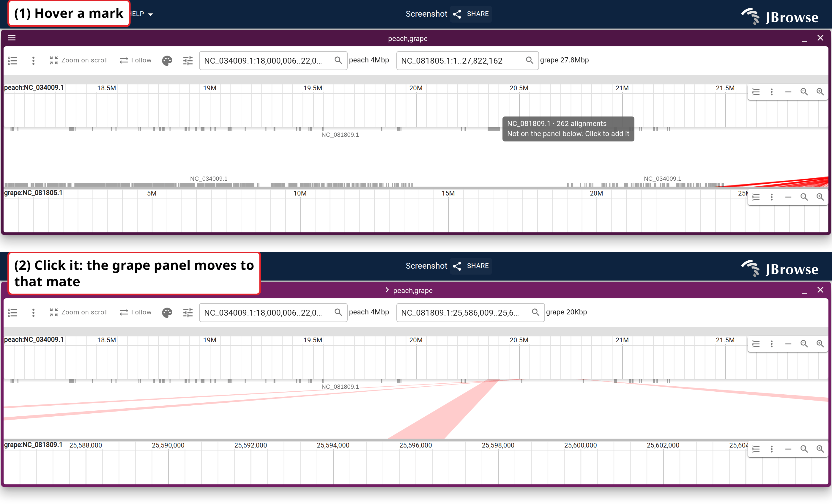Screen dimensions: 832x504
Task: Open tune filter settings in bottom view
Action: [188, 313]
